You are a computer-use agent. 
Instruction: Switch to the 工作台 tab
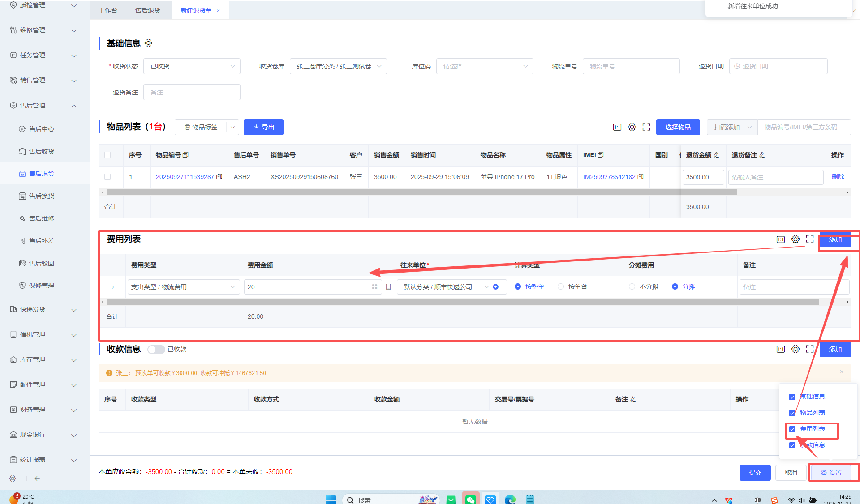(x=108, y=10)
